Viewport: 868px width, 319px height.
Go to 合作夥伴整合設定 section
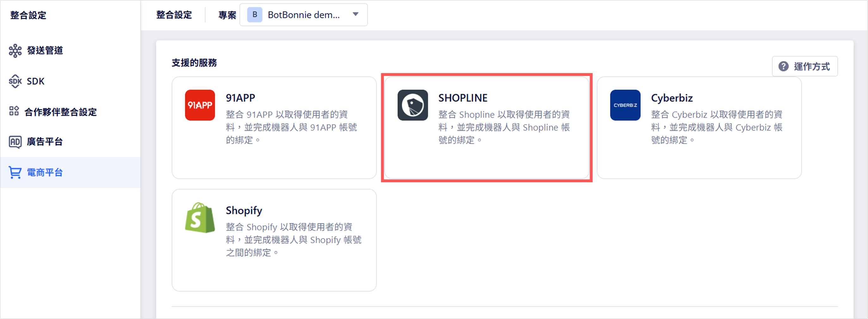coord(70,112)
